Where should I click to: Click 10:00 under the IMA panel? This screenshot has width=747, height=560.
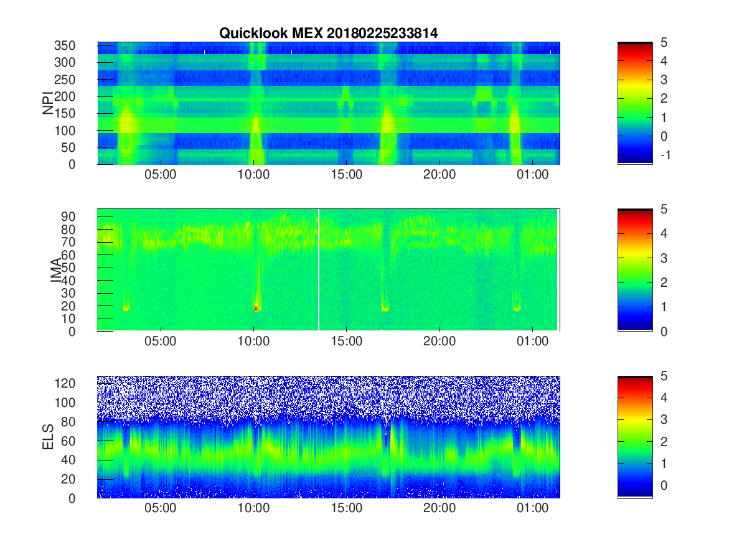(x=253, y=342)
